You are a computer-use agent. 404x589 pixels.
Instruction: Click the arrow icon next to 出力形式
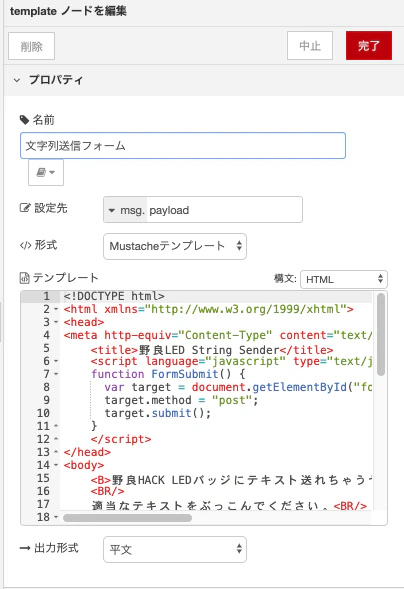(x=25, y=548)
